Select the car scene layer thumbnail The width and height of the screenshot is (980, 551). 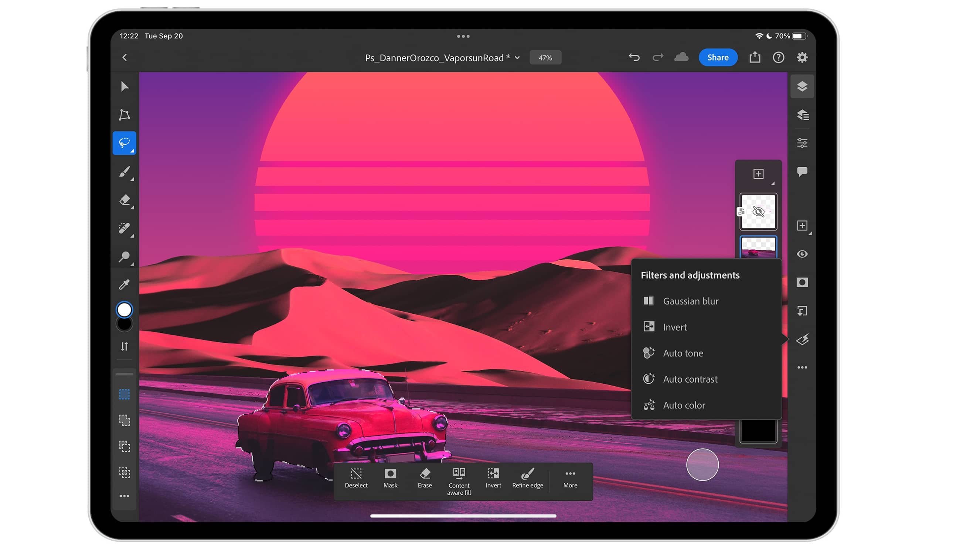point(758,247)
